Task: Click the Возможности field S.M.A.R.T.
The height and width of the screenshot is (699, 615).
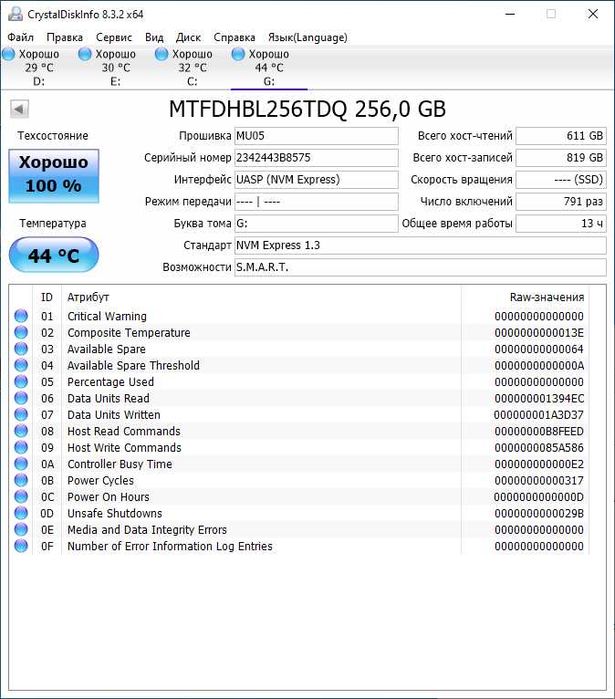Action: tap(420, 267)
